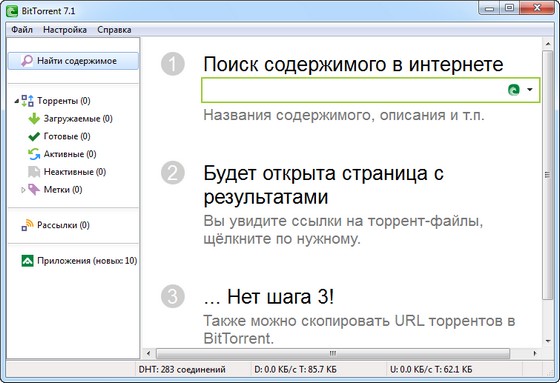Open the search engine dropdown arrow
The width and height of the screenshot is (560, 383).
[x=530, y=90]
